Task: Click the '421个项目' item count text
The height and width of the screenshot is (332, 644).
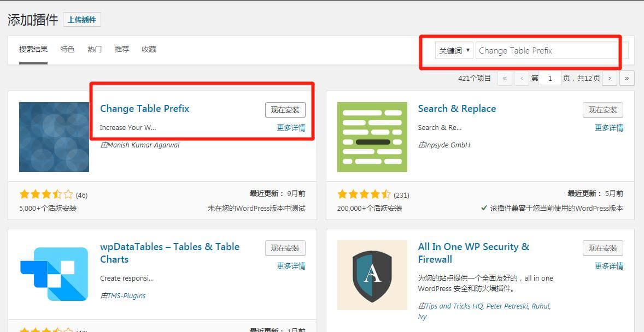Action: [475, 78]
